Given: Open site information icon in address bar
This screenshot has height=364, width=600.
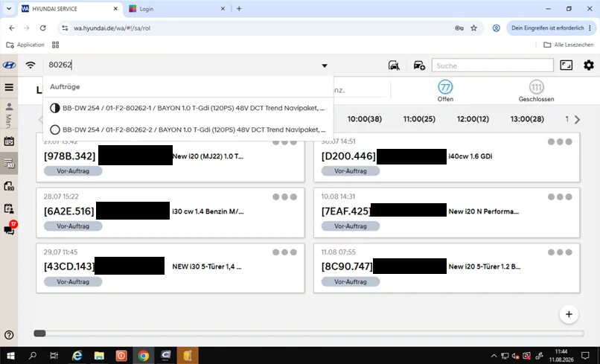Looking at the screenshot, I should click(65, 28).
